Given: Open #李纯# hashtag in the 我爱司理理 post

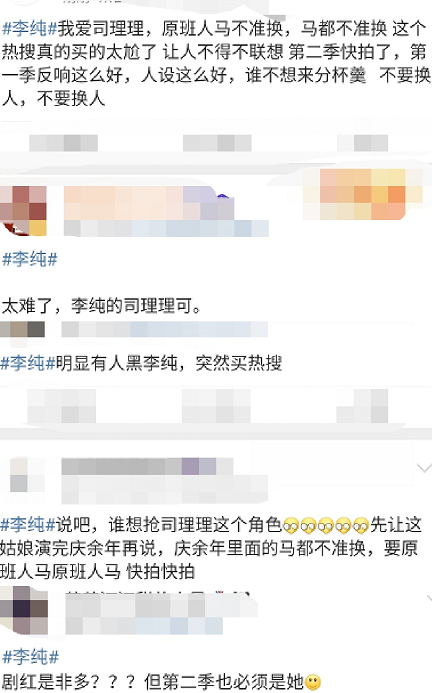Looking at the screenshot, I should [x=29, y=29].
